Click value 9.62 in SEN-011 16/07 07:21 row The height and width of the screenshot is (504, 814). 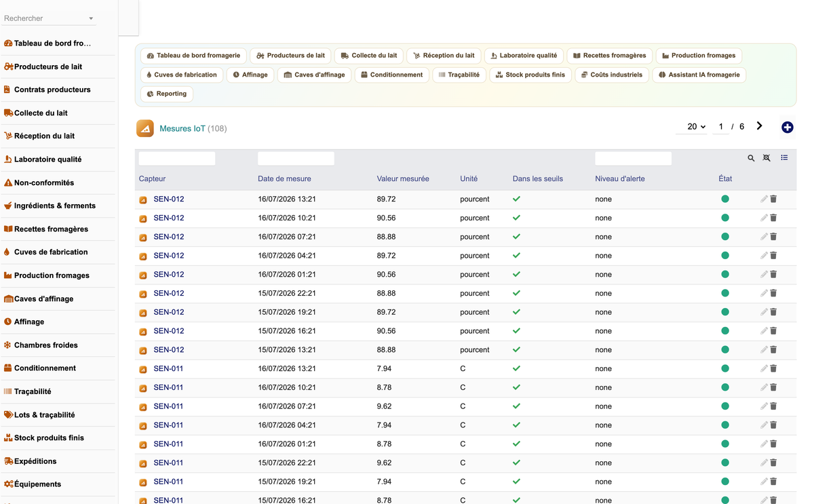pos(385,406)
